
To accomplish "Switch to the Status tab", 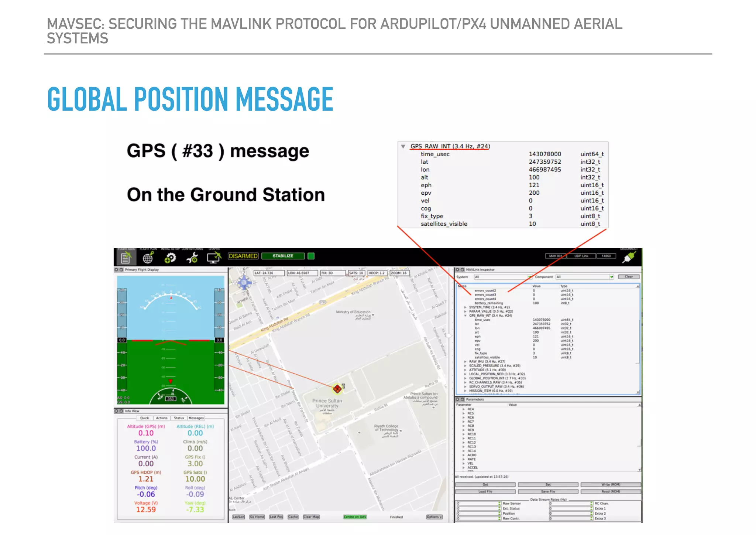I will tap(179, 418).
